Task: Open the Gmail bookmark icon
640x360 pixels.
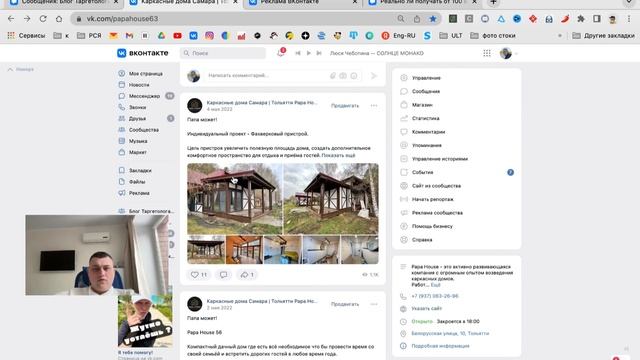Action: [129, 36]
